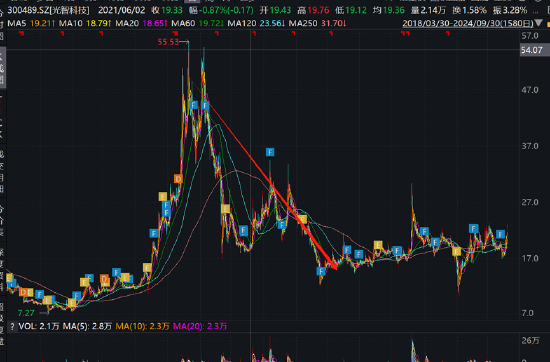This screenshot has width=550, height=362.
Task: Expand the date range dropdown triangle
Action: coord(539,24)
